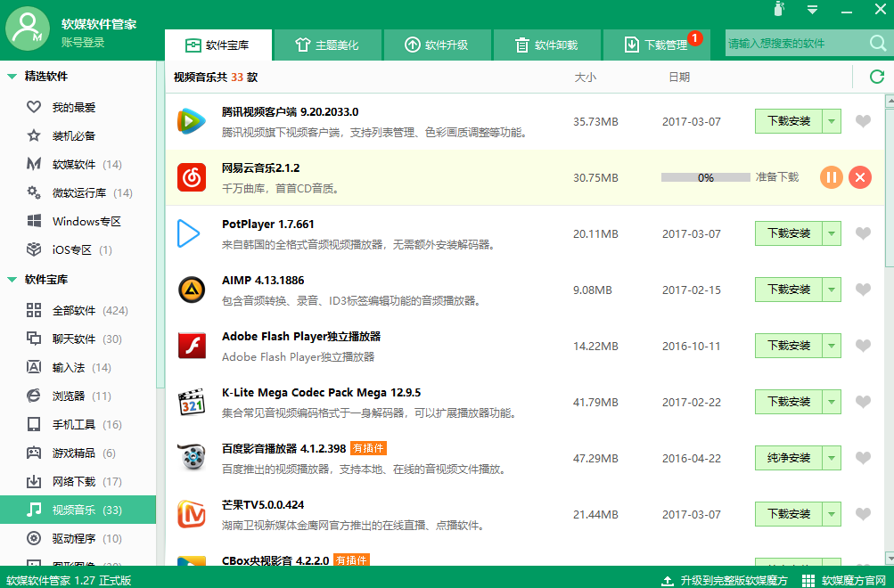
Task: Click the Adobe Flash Player icon
Action: [x=189, y=346]
